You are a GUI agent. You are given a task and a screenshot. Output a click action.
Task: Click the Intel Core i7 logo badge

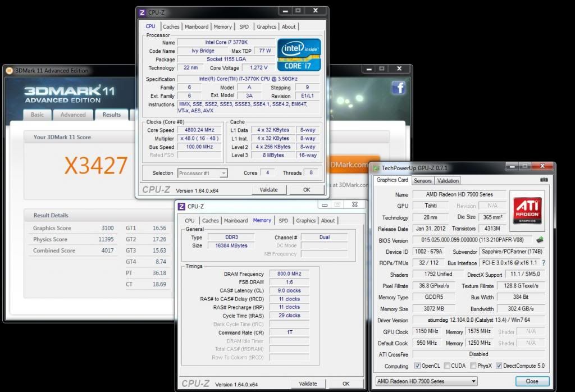coord(299,54)
